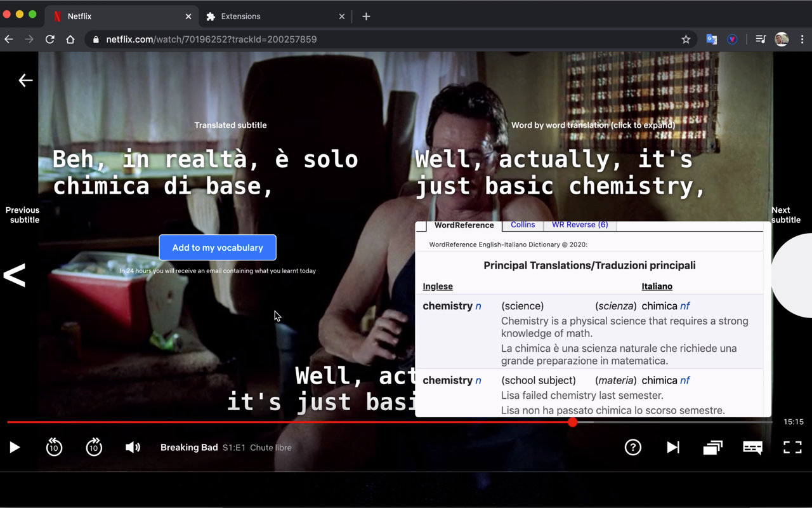Open the episodes list icon
Viewport: 812px width, 508px height.
(x=712, y=448)
